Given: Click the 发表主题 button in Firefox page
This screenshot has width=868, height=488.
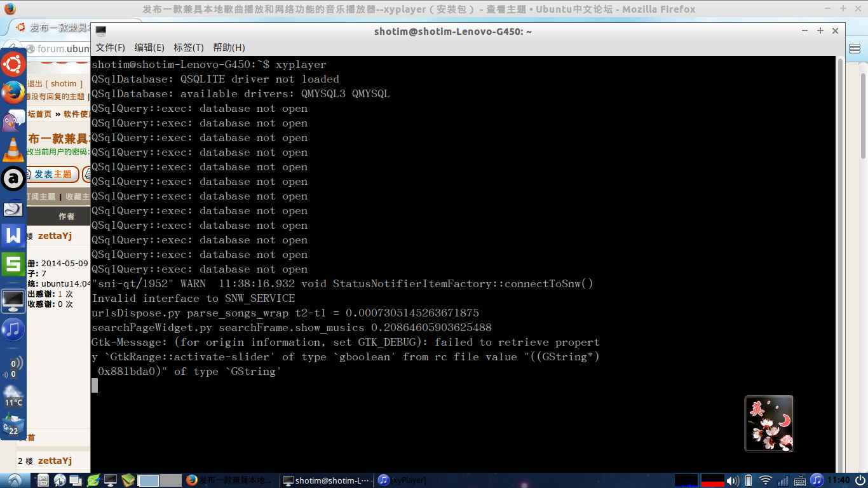Looking at the screenshot, I should pos(53,175).
